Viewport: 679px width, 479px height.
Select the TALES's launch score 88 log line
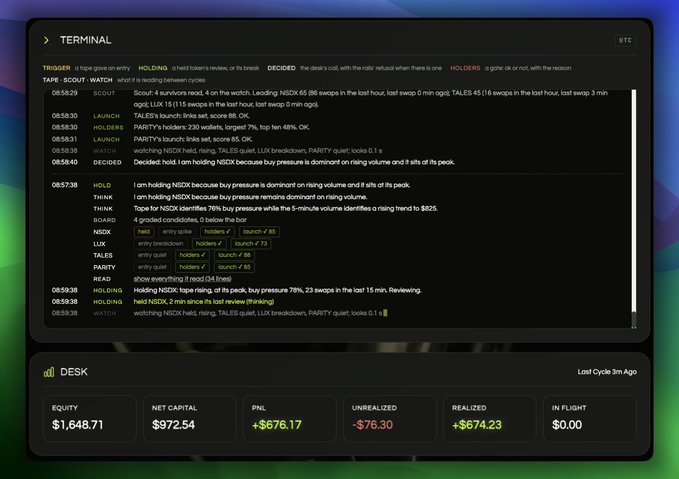coord(151,116)
